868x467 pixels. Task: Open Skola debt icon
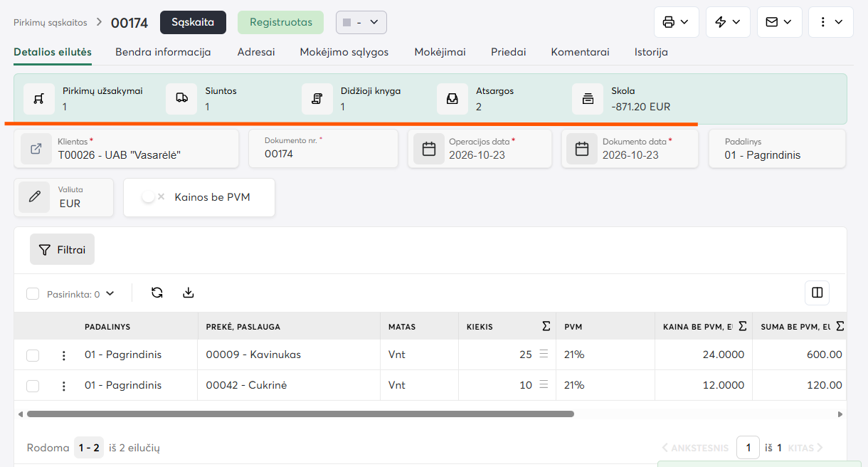pos(588,99)
